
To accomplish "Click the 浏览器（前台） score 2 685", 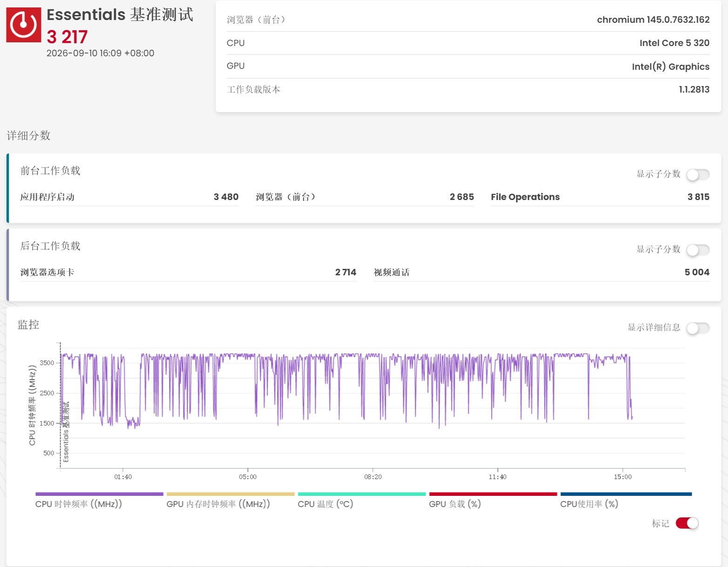I will tap(462, 197).
